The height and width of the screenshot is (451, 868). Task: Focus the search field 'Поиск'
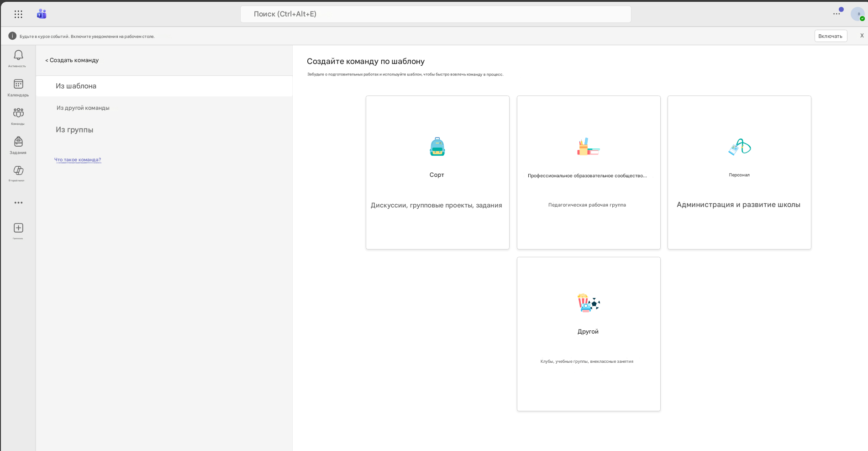coord(436,14)
